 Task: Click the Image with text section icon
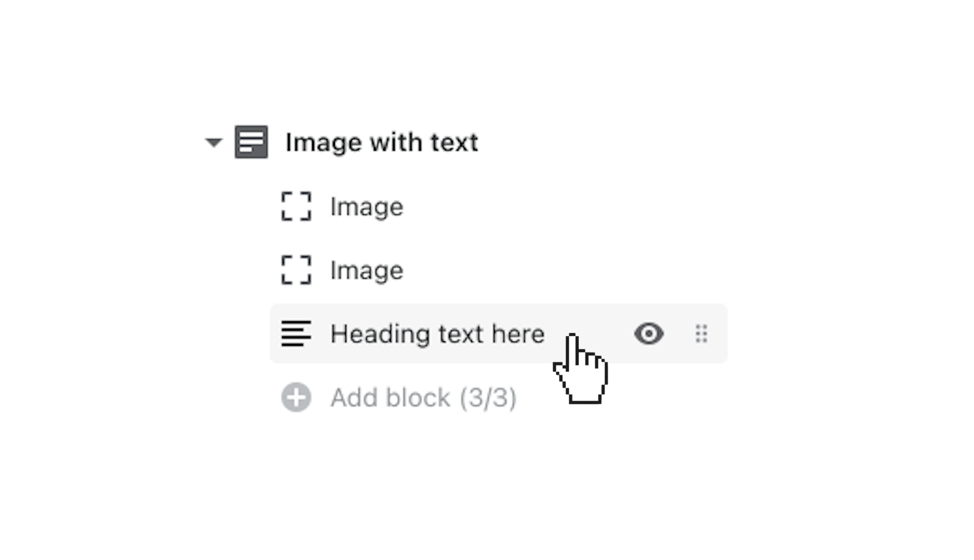pos(251,142)
